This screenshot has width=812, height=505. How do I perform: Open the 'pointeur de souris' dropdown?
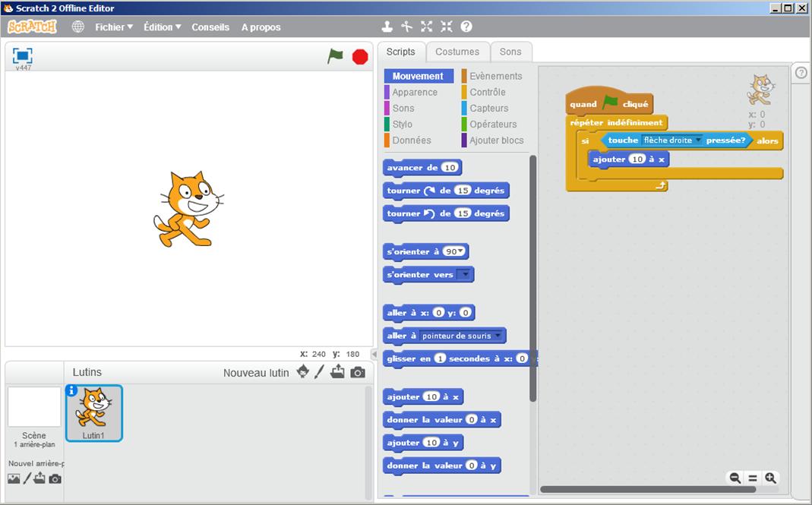[498, 336]
